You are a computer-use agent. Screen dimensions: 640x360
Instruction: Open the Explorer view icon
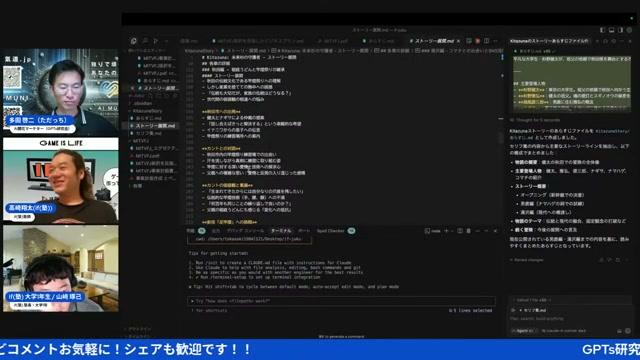tap(133, 41)
